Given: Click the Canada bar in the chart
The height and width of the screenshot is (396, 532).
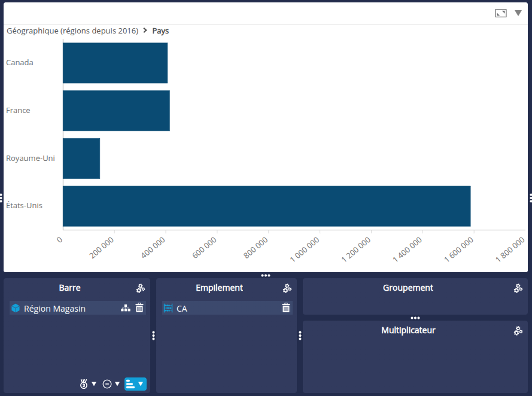Looking at the screenshot, I should tap(115, 63).
